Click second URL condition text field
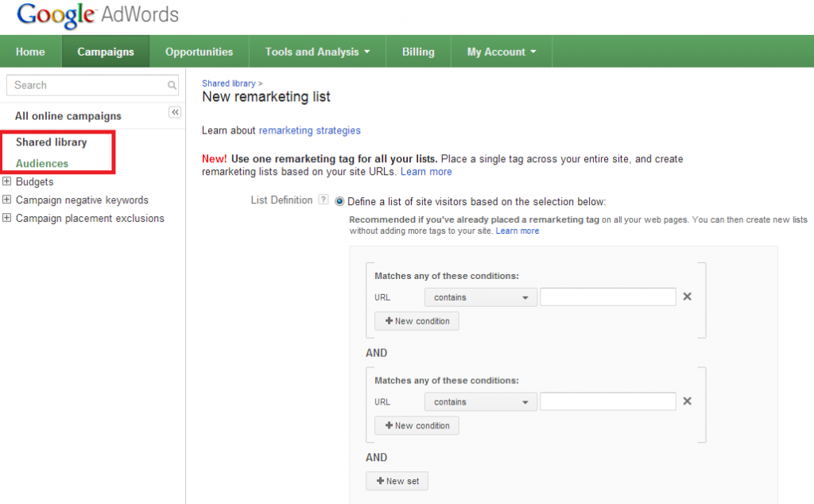 click(608, 401)
